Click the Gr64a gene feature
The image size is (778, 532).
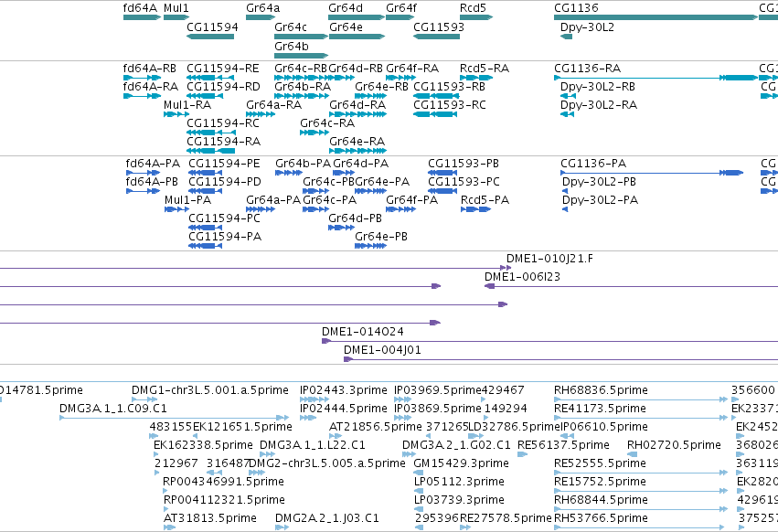261,17
